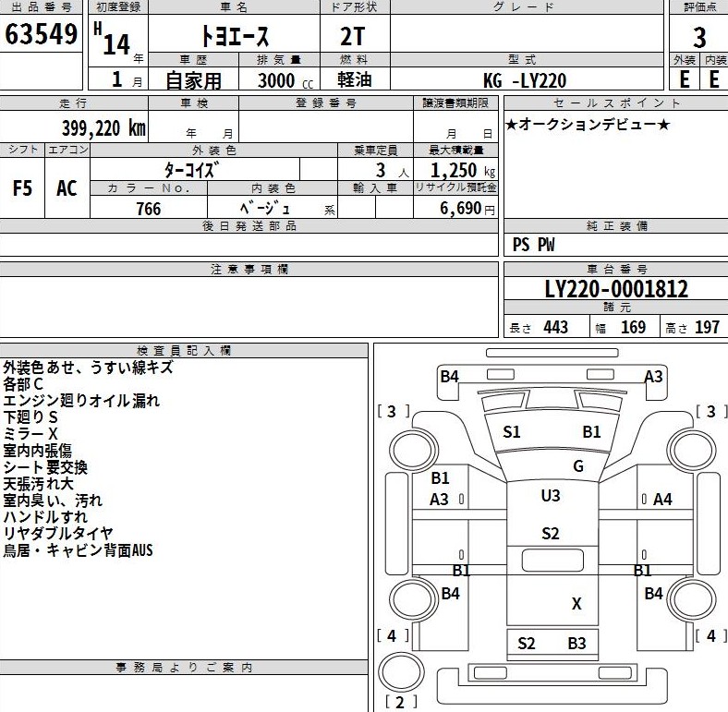The image size is (728, 712).
Task: Click the seating capacity 3 人
Action: point(392,171)
